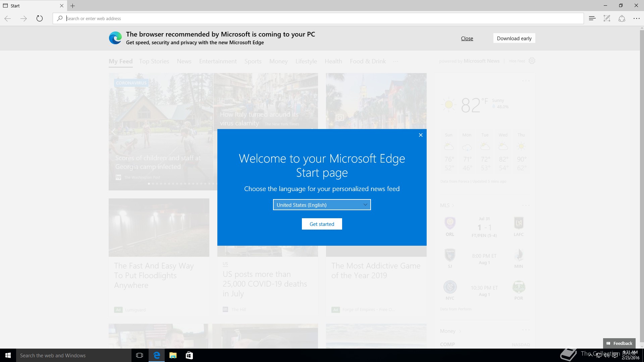Expand more feed categories ellipsis
644x362 pixels.
tap(396, 61)
